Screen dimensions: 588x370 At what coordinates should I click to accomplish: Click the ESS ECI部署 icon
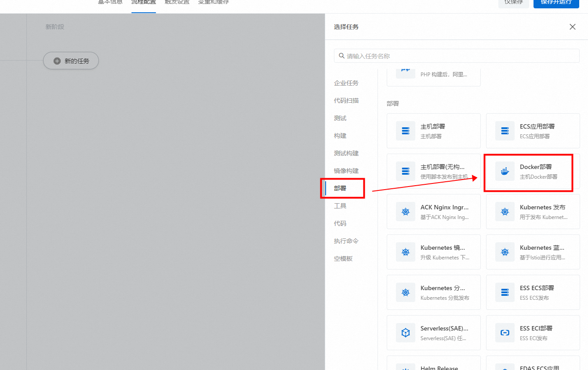pos(505,333)
